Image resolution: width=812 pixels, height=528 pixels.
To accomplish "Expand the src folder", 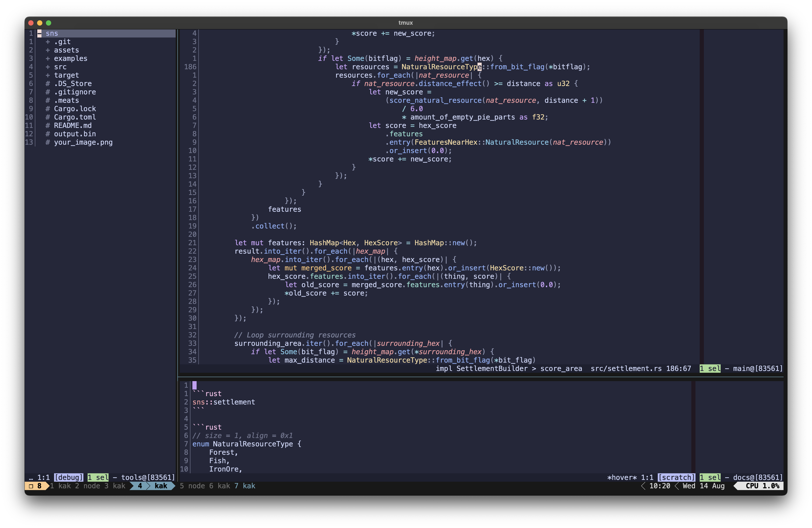I will [48, 67].
